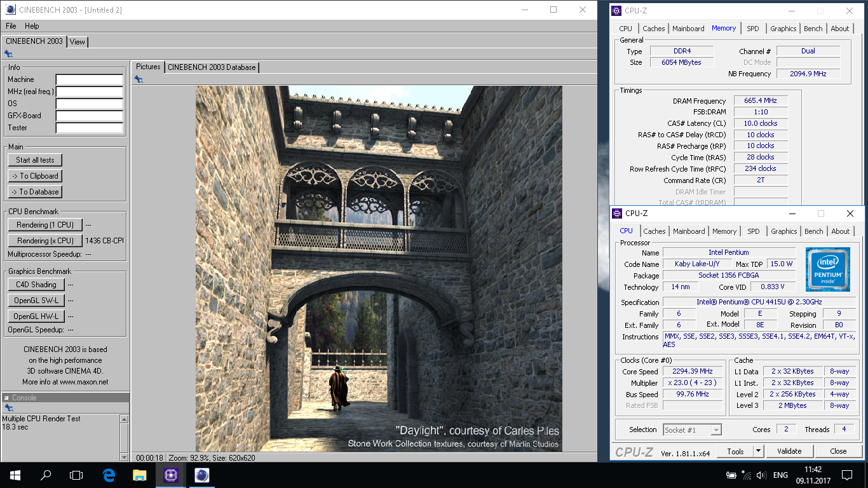Run the OpenGL SW-L benchmark
Screen dimensions: 868x488
36,301
